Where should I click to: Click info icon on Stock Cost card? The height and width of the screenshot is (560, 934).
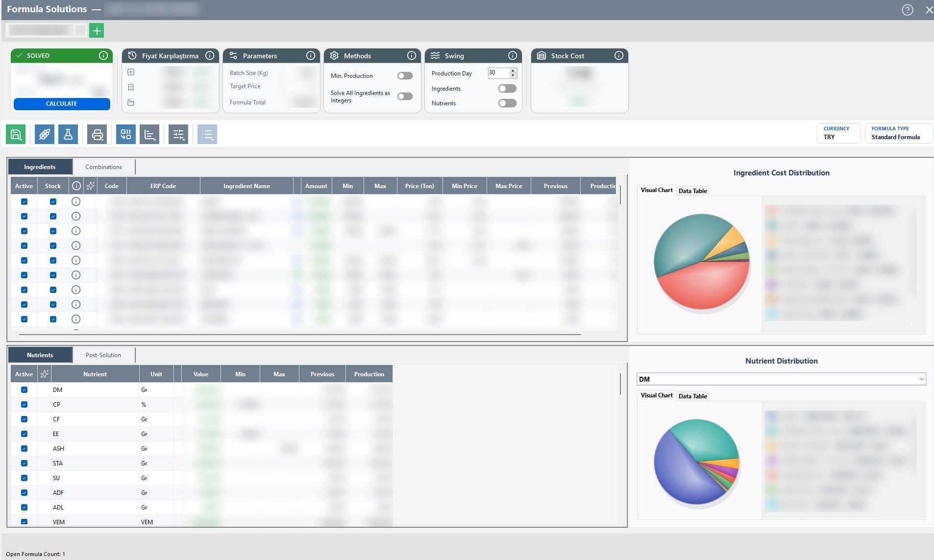(x=619, y=56)
